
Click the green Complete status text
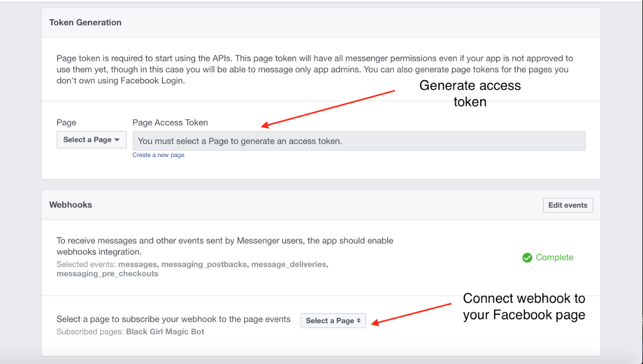click(x=554, y=258)
